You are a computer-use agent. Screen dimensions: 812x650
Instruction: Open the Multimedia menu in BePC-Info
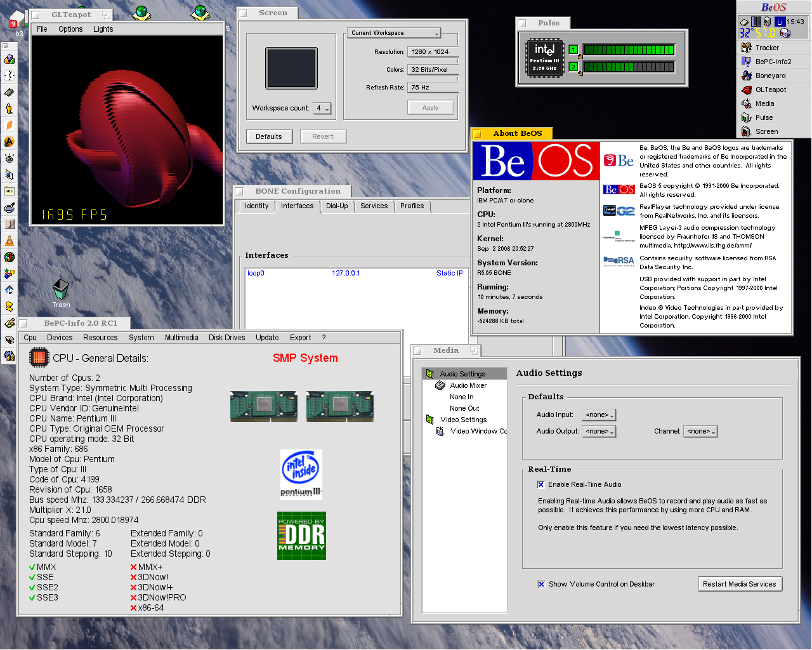(181, 338)
